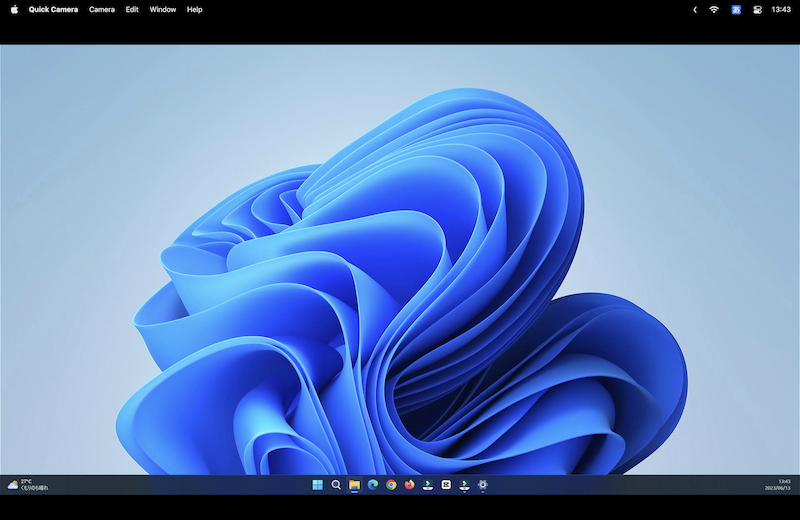This screenshot has height=520, width=800.
Task: Open the Windows Start button
Action: click(317, 484)
